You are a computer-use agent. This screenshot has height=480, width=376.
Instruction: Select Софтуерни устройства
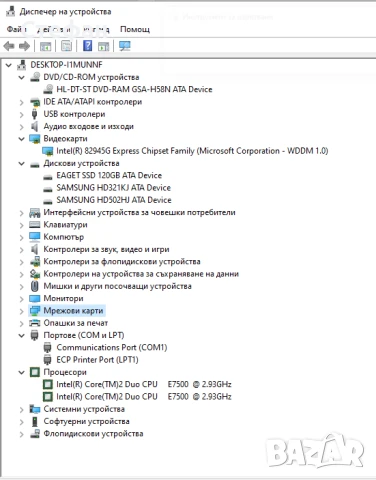coord(86,421)
